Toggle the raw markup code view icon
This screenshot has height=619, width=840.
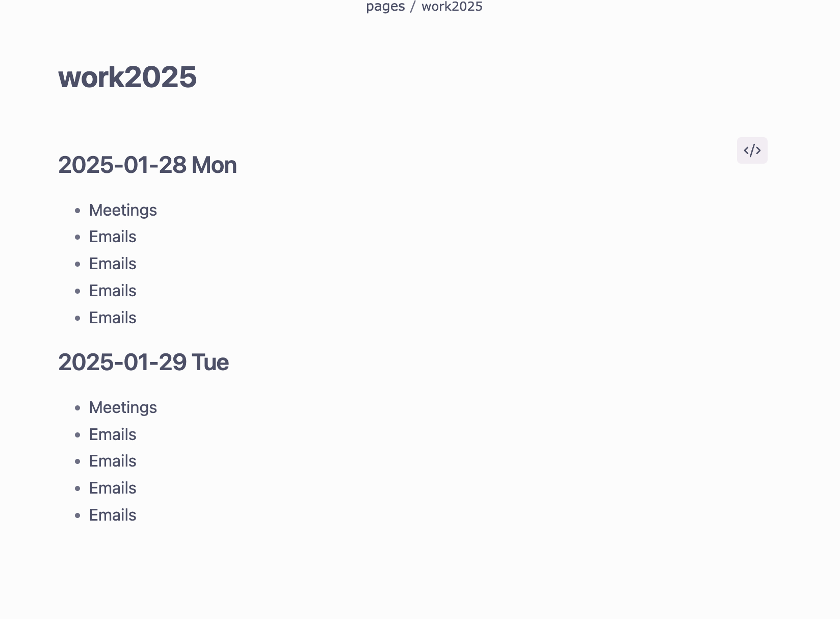[752, 150]
